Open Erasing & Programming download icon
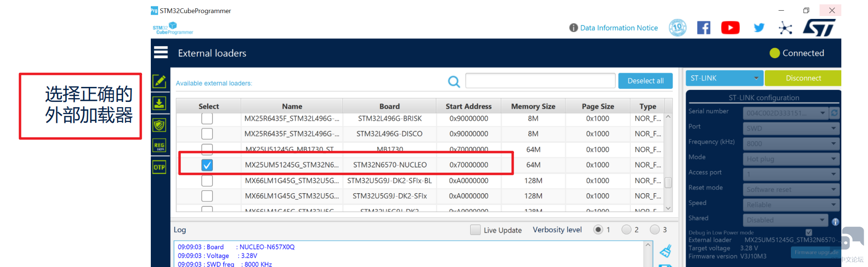The width and height of the screenshot is (868, 267). pos(160,103)
